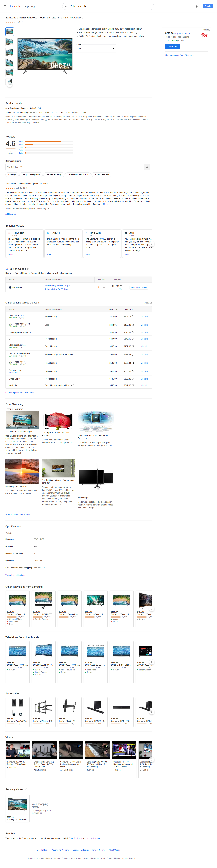Focus the '55 inch smart tv' search field
This screenshot has height=868, width=217.
(x=108, y=6)
